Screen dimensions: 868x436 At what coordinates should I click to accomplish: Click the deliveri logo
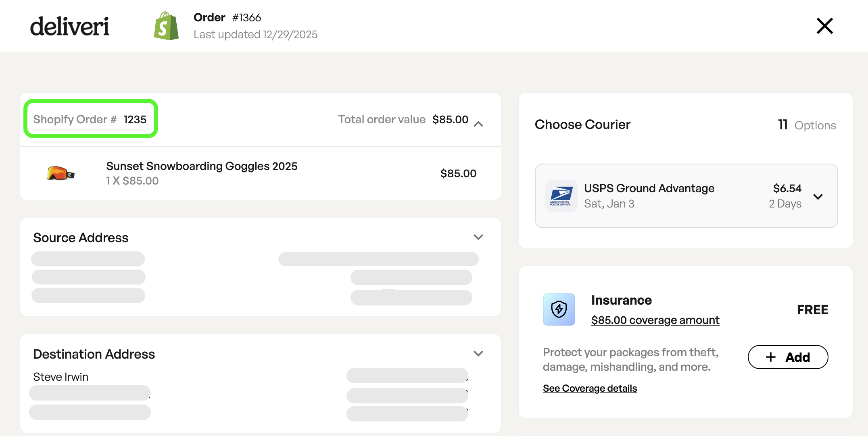tap(69, 26)
